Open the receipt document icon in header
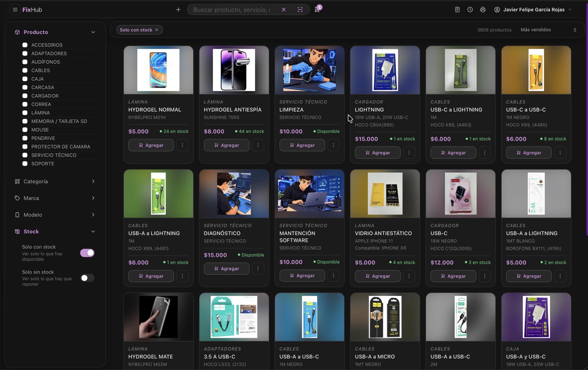588x370 pixels. point(457,10)
